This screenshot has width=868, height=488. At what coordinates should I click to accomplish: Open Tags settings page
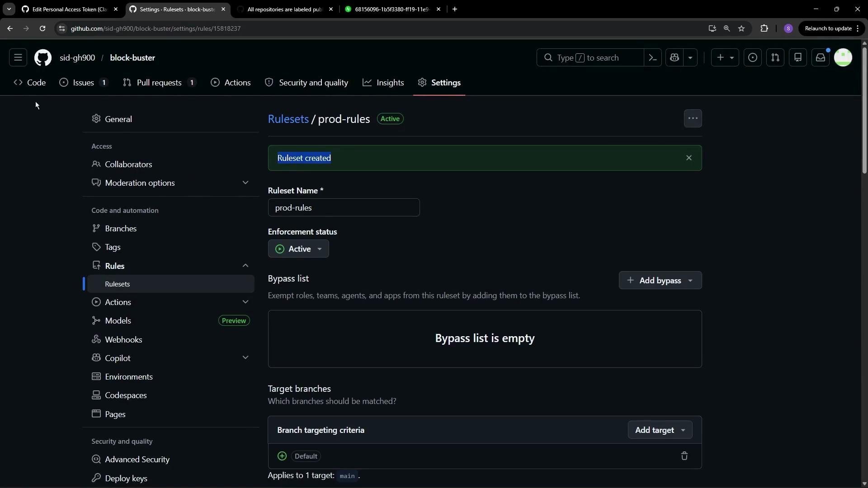pyautogui.click(x=171, y=247)
